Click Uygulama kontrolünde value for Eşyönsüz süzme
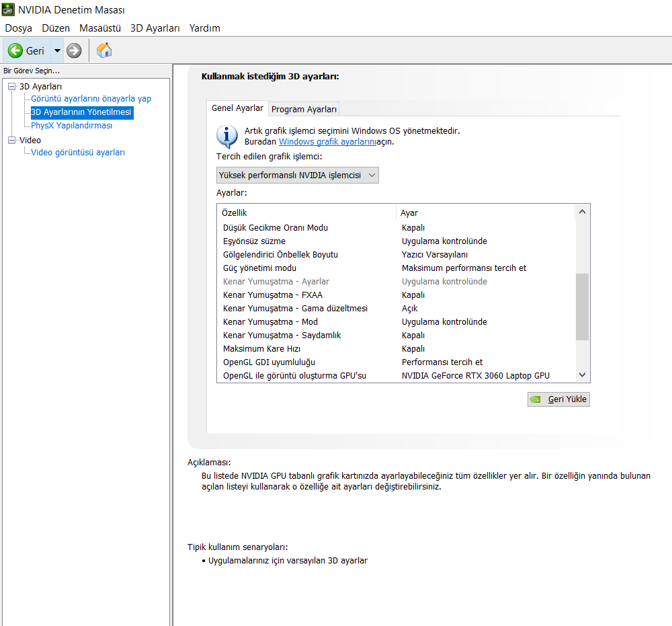Screen dimensions: 672x626 click(444, 241)
